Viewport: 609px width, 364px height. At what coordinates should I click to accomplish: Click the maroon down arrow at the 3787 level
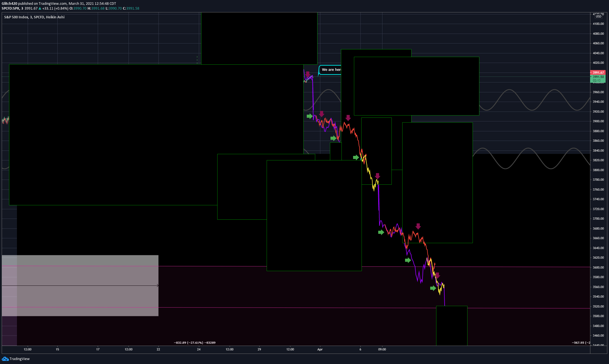377,176
